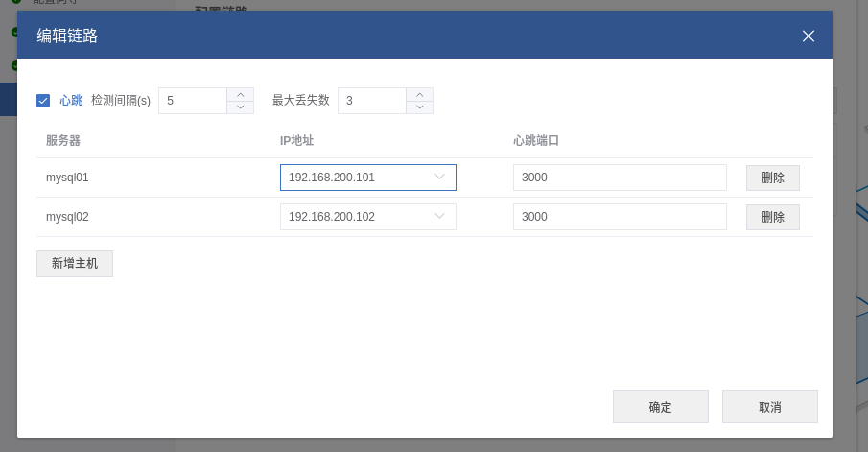Uncheck the 心跳 heartbeat checkbox
Viewport: 868px width, 452px height.
click(x=43, y=100)
